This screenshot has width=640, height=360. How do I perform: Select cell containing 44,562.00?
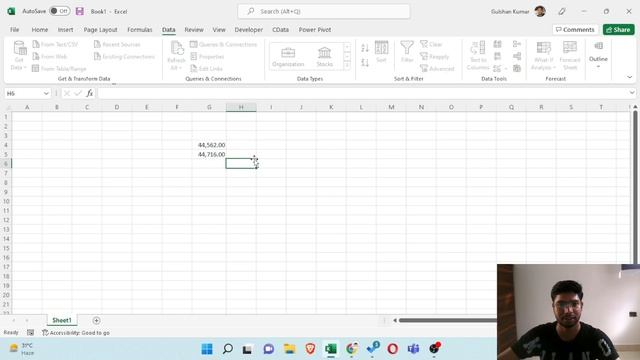coord(209,145)
